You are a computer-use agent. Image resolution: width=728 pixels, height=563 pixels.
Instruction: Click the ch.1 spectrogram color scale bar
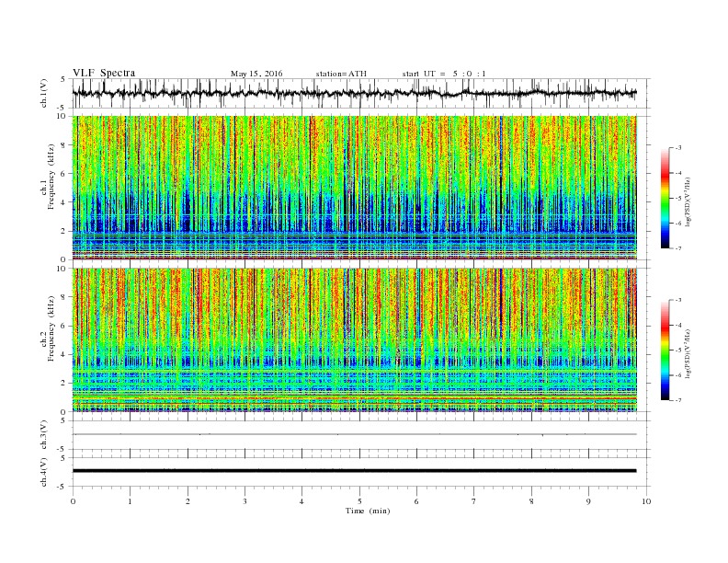coord(665,199)
